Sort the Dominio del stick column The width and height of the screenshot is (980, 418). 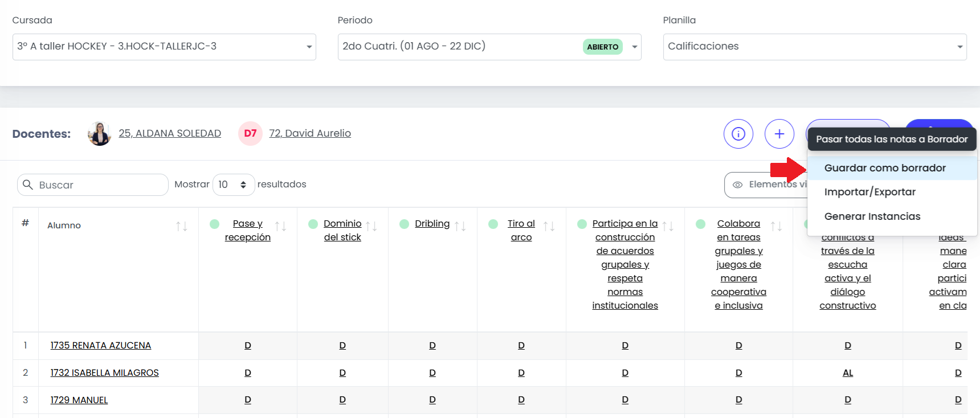coord(371,226)
